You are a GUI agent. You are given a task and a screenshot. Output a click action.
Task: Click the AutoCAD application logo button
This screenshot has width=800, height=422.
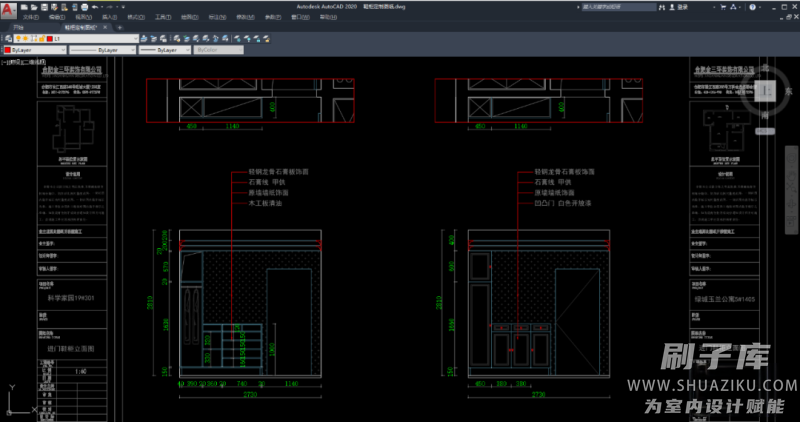coord(8,9)
